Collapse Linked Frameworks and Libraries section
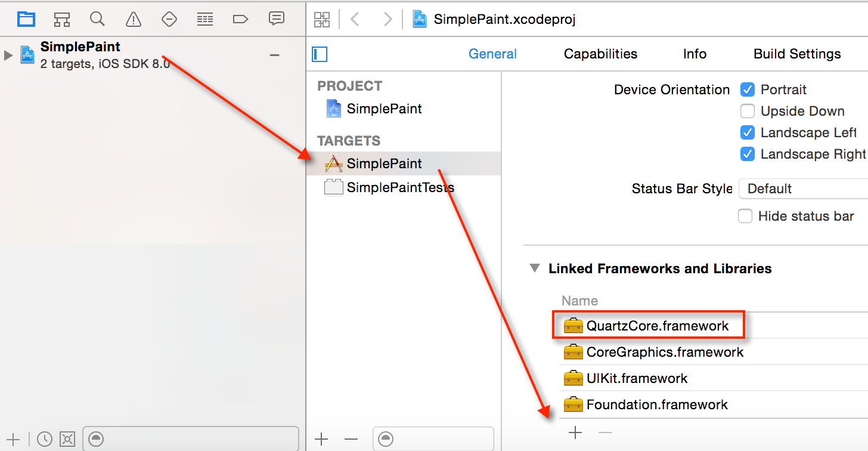 (535, 268)
